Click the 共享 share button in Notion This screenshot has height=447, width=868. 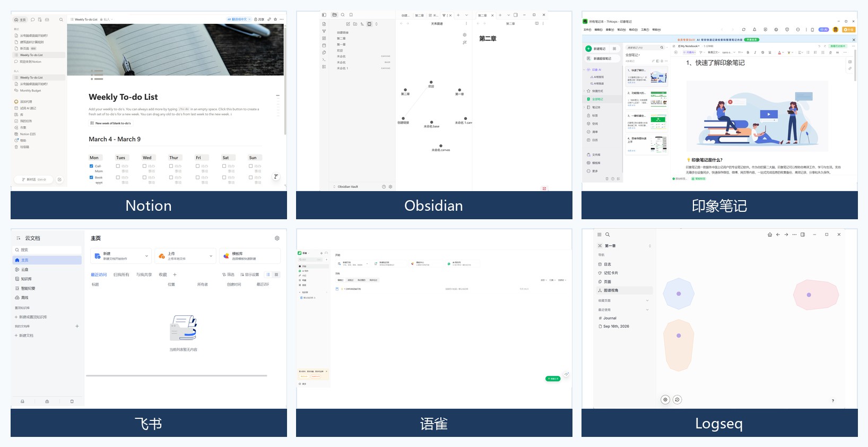tap(259, 19)
